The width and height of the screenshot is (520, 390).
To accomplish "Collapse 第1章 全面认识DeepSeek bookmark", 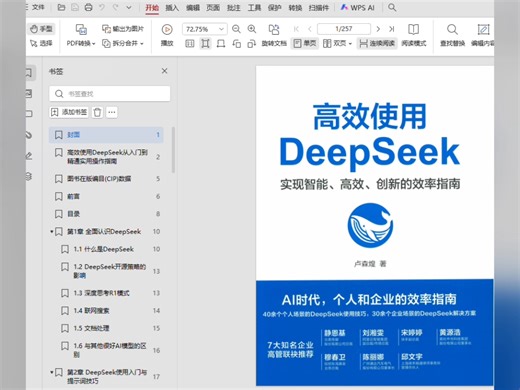I will [x=52, y=231].
